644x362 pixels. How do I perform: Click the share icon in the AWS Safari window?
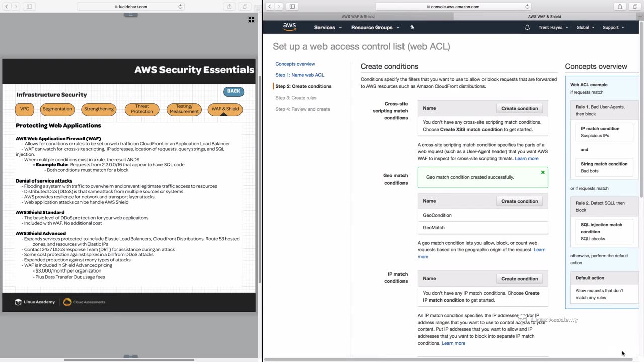(x=620, y=7)
